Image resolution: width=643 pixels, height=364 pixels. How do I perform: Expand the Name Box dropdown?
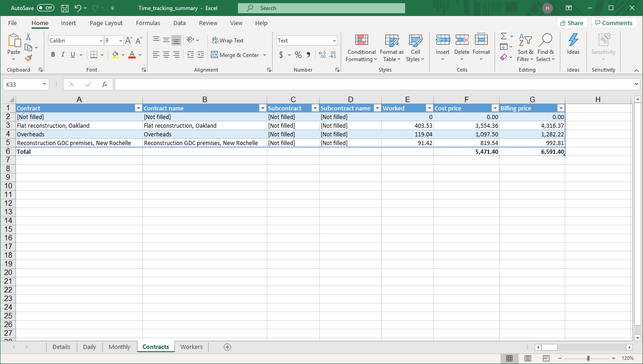(x=44, y=84)
